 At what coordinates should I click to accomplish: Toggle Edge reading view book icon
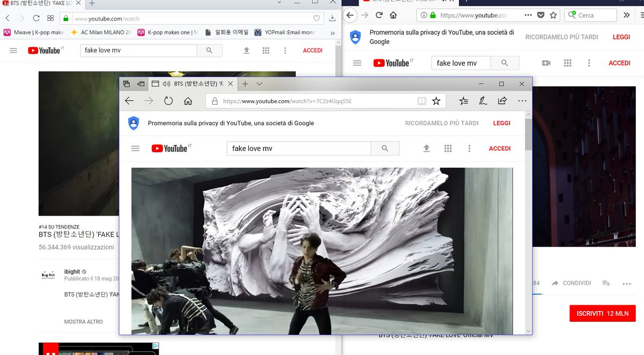(x=422, y=101)
